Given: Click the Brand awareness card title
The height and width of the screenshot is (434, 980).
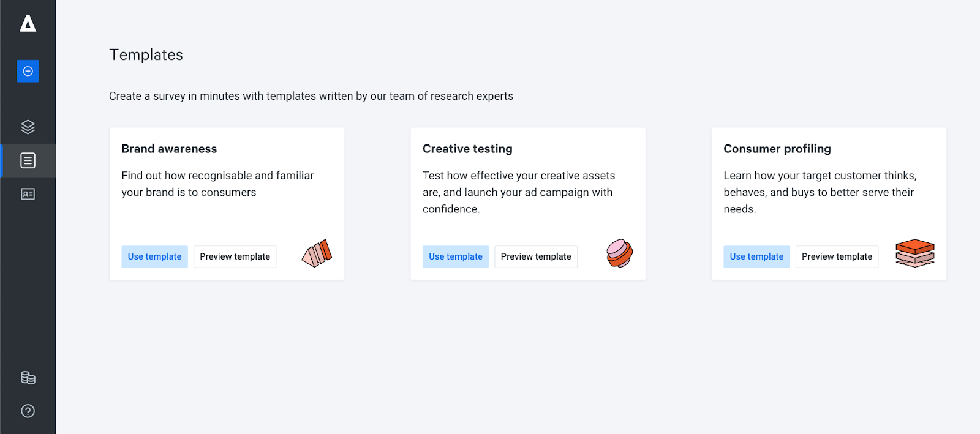Looking at the screenshot, I should 169,149.
